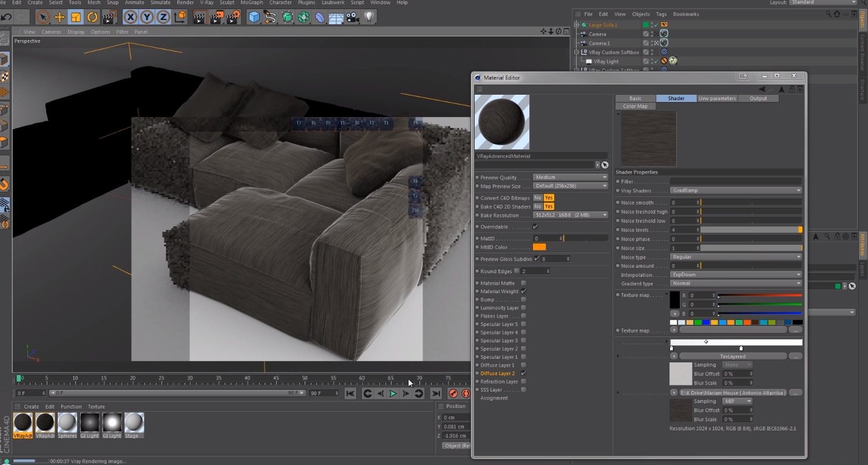Viewport: 868px width, 465px height.
Task: Click the Scale tool icon
Action: tap(76, 18)
